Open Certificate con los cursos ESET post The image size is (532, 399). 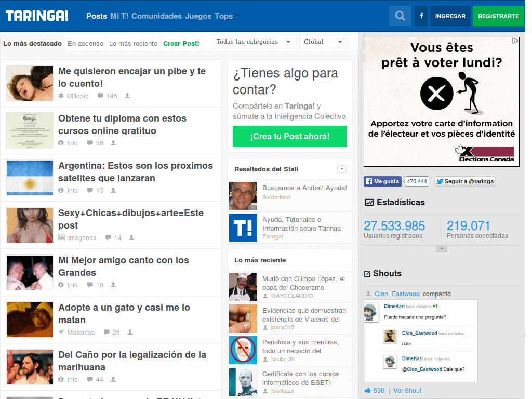(300, 378)
